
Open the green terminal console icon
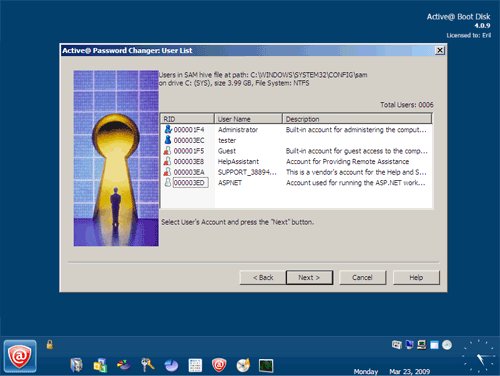266,365
